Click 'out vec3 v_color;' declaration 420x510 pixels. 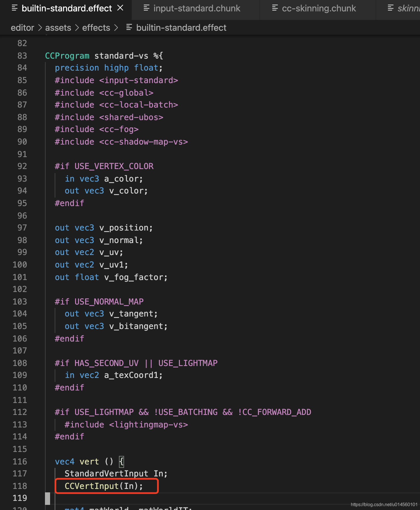[106, 191]
